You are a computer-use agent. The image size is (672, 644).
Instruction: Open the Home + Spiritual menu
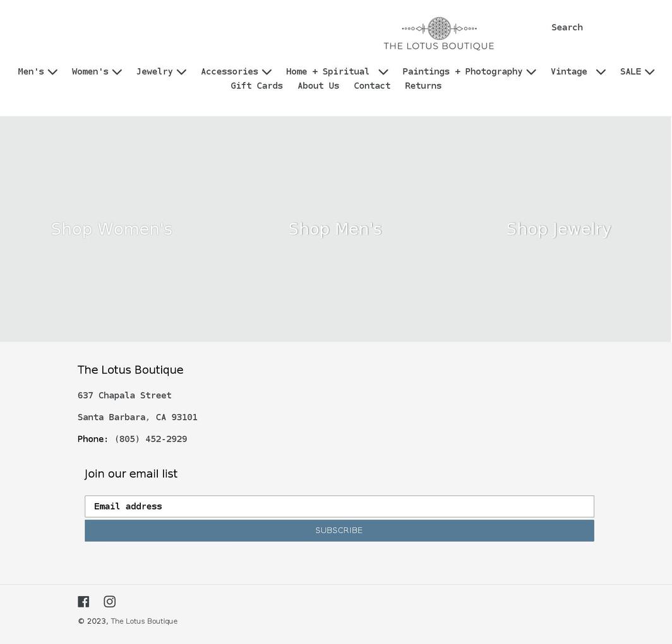point(327,71)
